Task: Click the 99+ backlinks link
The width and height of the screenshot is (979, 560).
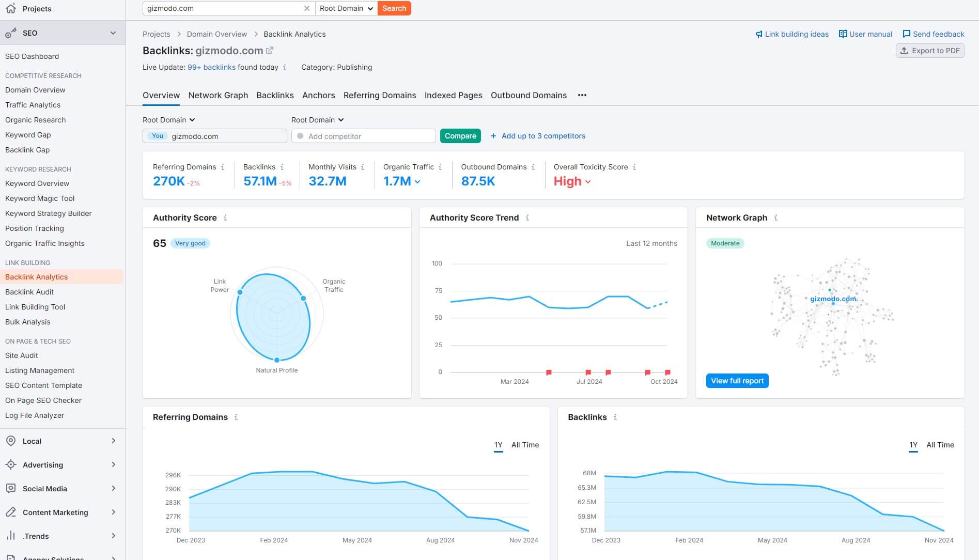Action: [211, 67]
